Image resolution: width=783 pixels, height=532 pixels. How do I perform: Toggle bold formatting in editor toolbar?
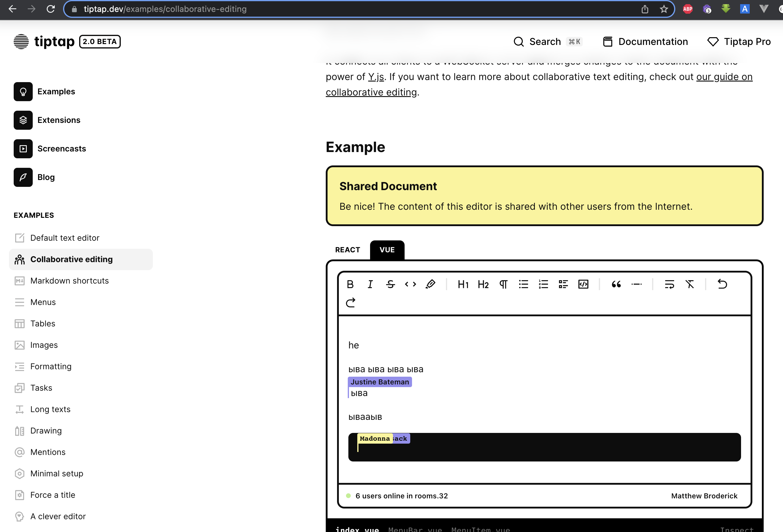(350, 284)
